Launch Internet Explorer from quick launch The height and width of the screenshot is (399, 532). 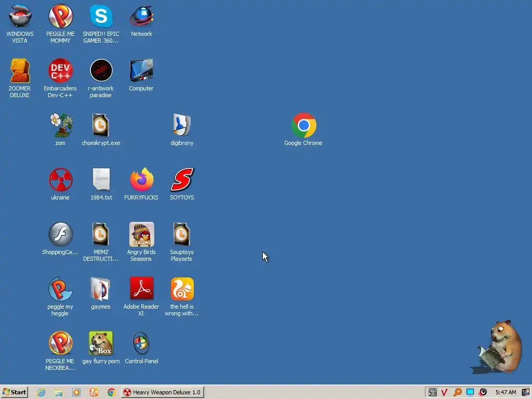click(x=42, y=393)
